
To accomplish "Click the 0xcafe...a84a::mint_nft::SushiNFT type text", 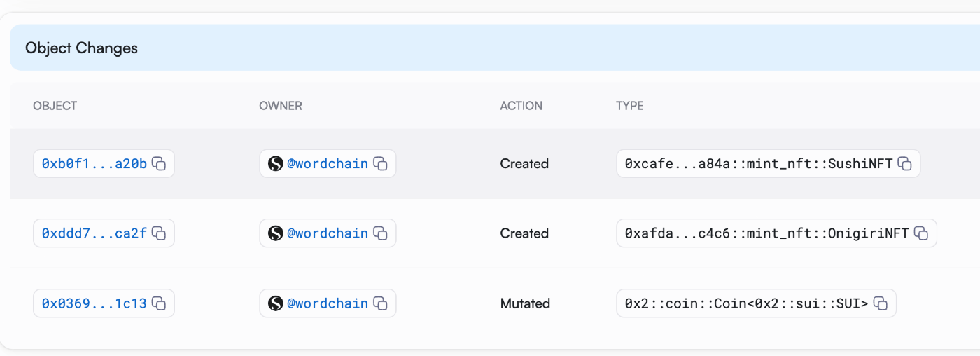I will coord(759,164).
